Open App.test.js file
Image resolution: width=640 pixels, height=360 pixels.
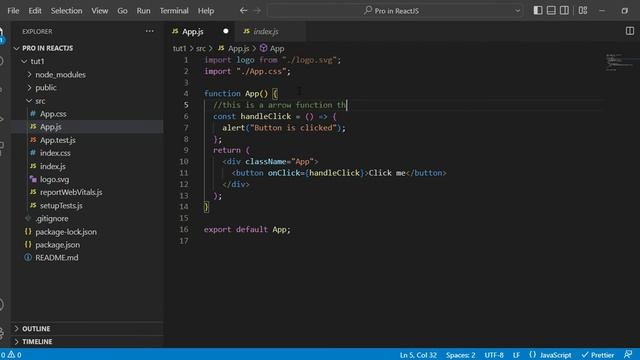point(58,140)
